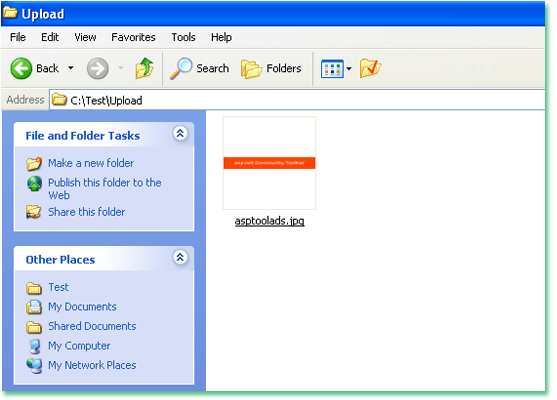This screenshot has width=557, height=400.
Task: Click Publish this folder to the Web
Action: (104, 189)
